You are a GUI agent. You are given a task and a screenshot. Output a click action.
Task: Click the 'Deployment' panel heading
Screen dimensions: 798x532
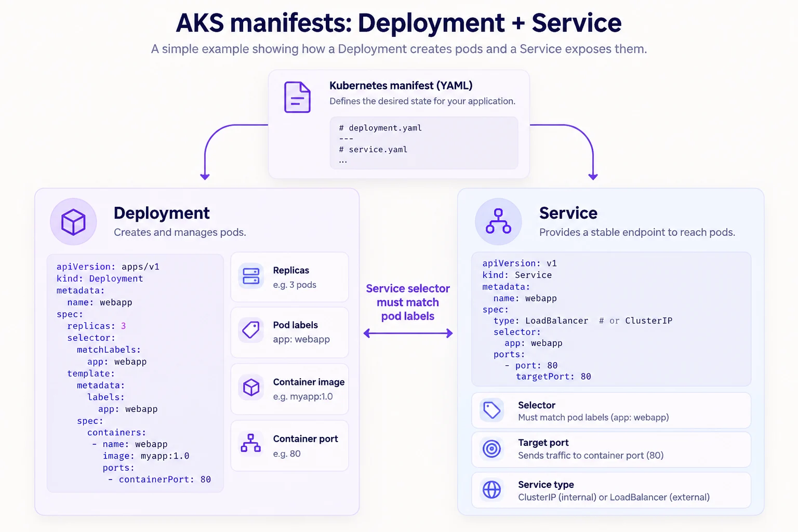[x=162, y=213]
